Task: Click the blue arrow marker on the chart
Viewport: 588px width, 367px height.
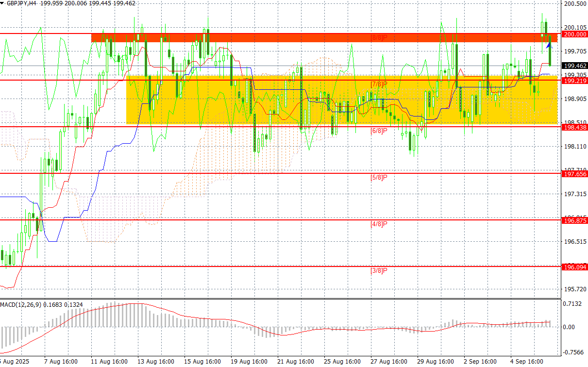Action: 549,45
